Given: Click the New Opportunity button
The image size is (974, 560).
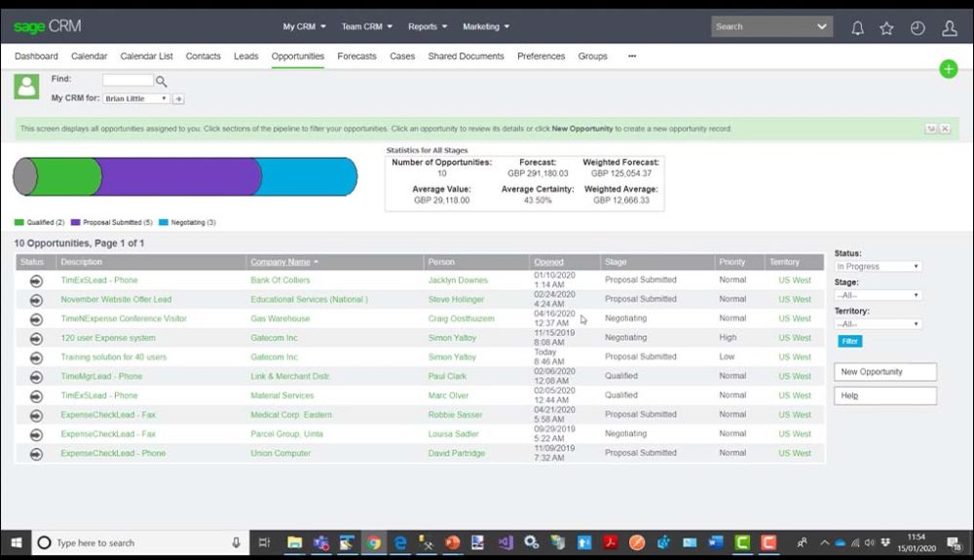Looking at the screenshot, I should 885,372.
